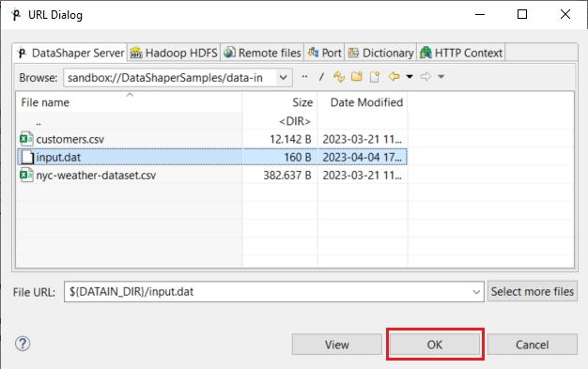Click the 12.142 B size cell
This screenshot has height=369, width=588.
pyautogui.click(x=290, y=139)
